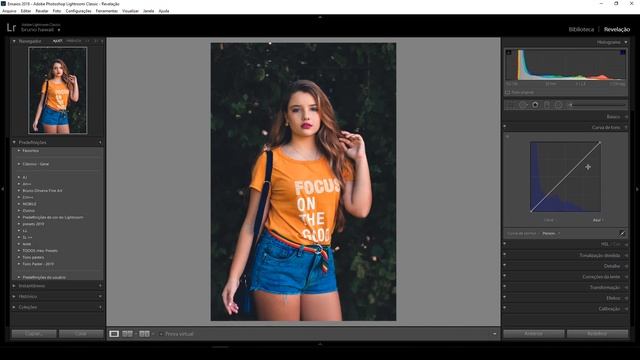Toggle the Efeitos panel switch
This screenshot has width=640, height=360.
[505, 297]
